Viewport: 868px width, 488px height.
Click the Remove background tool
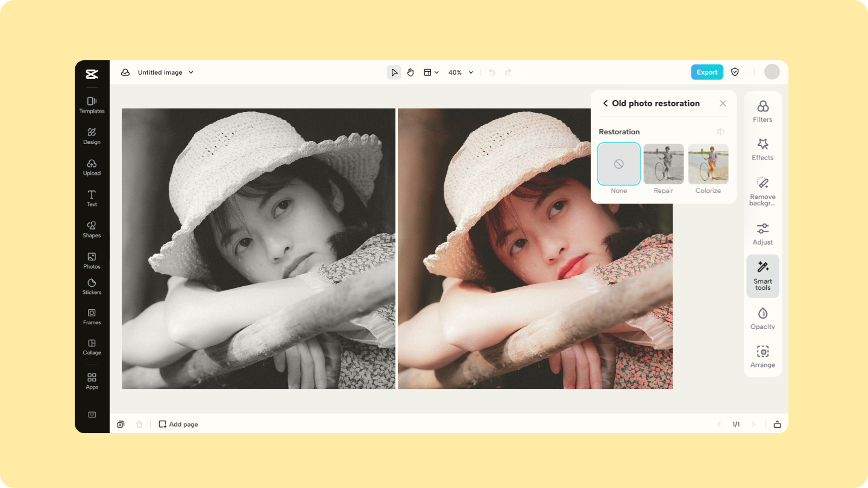[763, 191]
